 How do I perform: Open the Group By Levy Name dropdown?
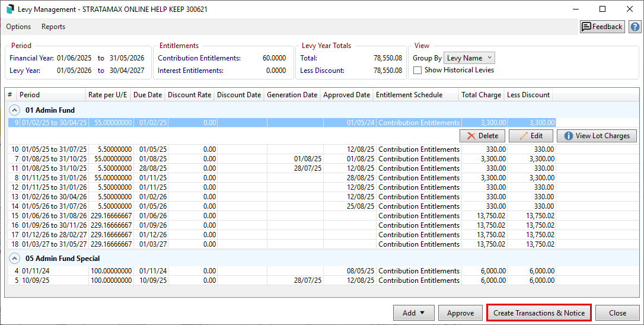click(x=469, y=58)
